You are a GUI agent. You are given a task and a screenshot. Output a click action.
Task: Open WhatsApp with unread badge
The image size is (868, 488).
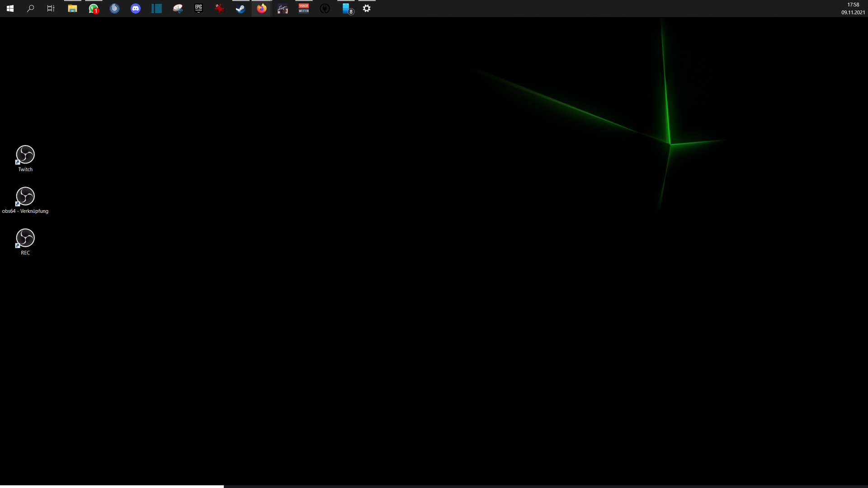pyautogui.click(x=94, y=9)
